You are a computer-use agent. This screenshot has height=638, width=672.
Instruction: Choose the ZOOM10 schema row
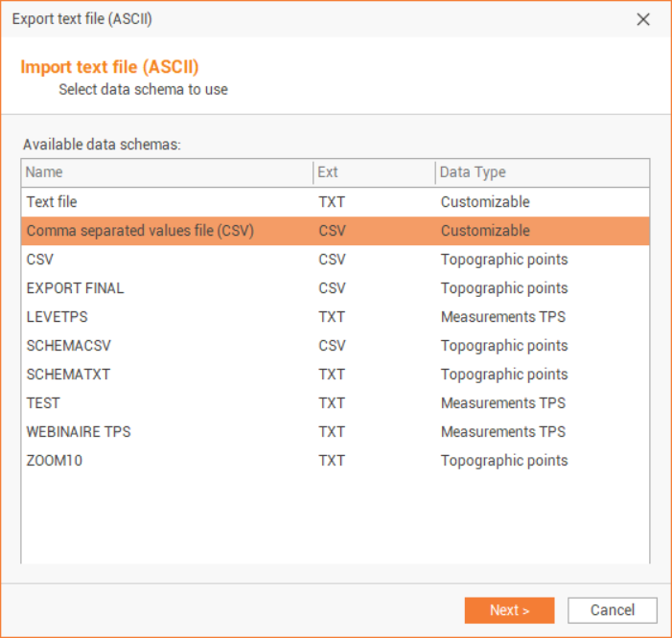pyautogui.click(x=55, y=461)
